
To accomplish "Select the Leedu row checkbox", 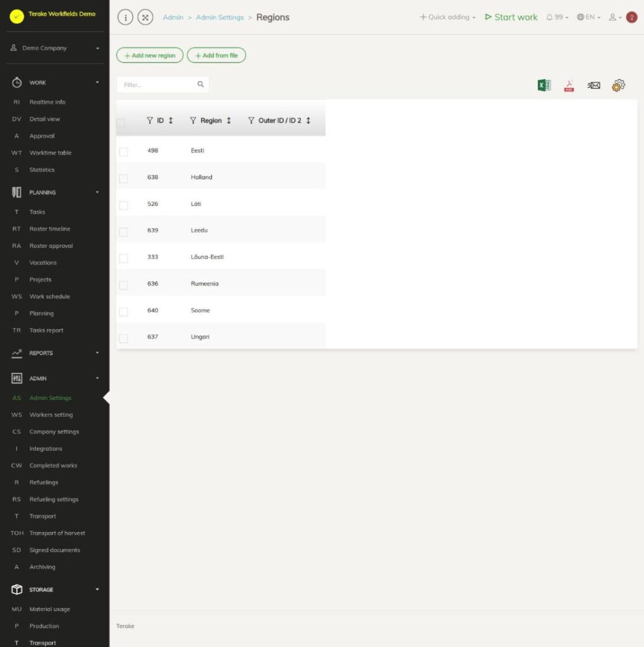I will [123, 232].
